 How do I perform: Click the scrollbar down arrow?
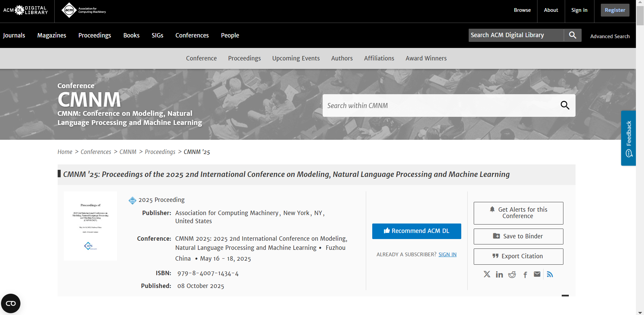click(x=640, y=312)
